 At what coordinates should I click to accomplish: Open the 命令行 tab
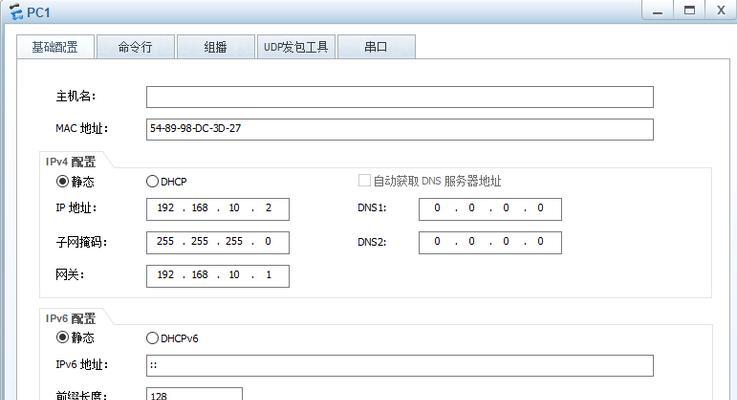[x=135, y=47]
